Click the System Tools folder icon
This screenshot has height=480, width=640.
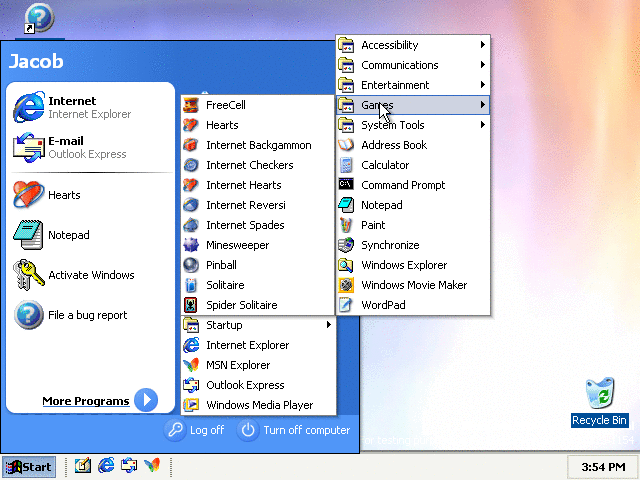(346, 125)
